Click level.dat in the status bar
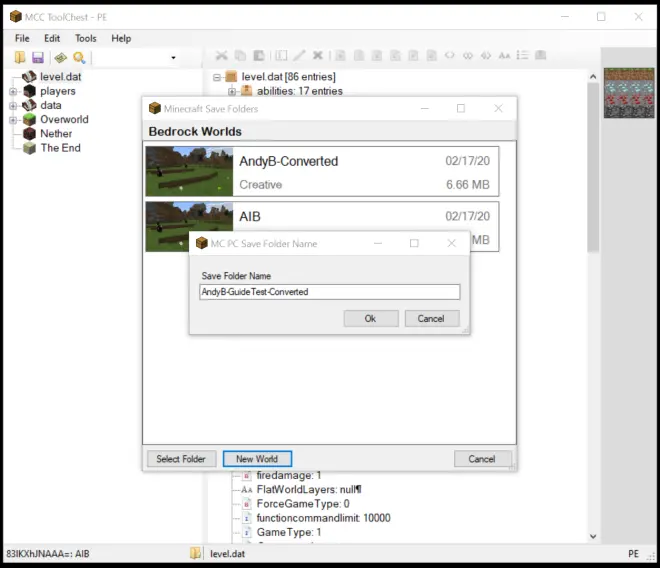The height and width of the screenshot is (568, 660). pos(227,554)
